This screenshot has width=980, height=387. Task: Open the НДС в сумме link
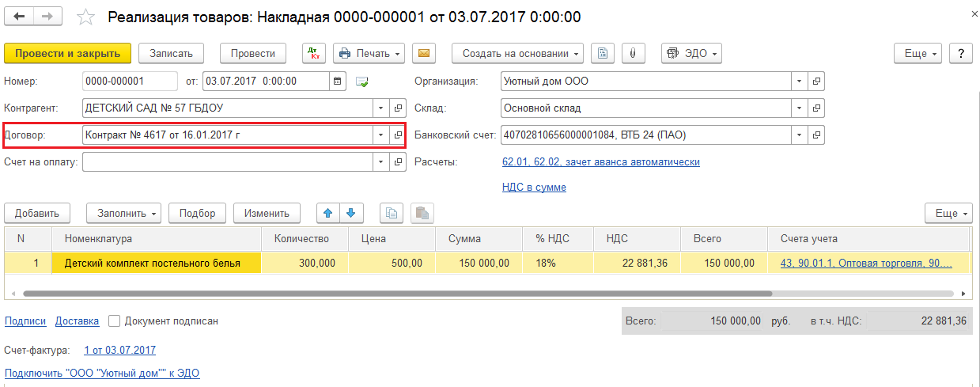(534, 188)
